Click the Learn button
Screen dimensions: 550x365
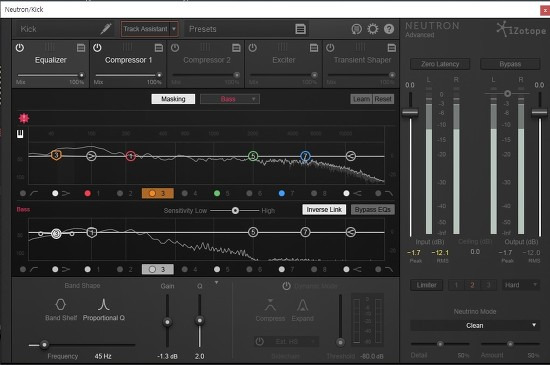(x=361, y=99)
